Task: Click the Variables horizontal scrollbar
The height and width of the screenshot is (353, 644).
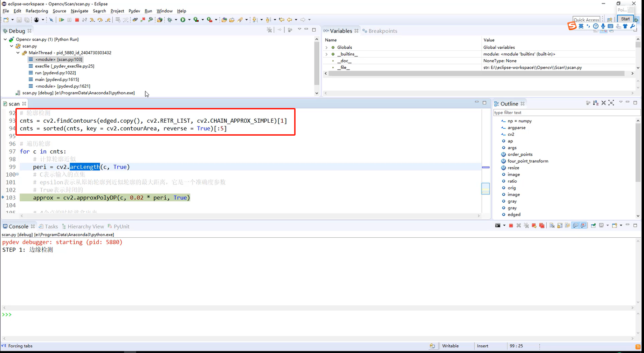Action: pyautogui.click(x=476, y=74)
